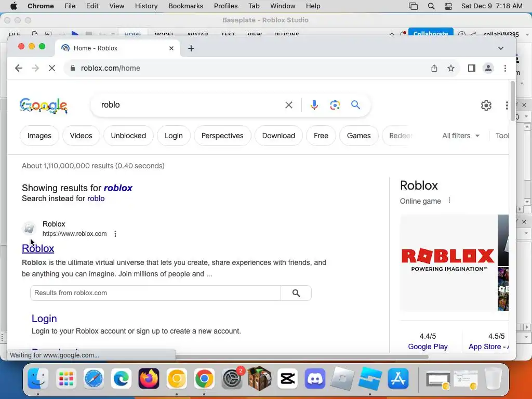
Task: Open Launchpad from the dock
Action: [x=66, y=378]
